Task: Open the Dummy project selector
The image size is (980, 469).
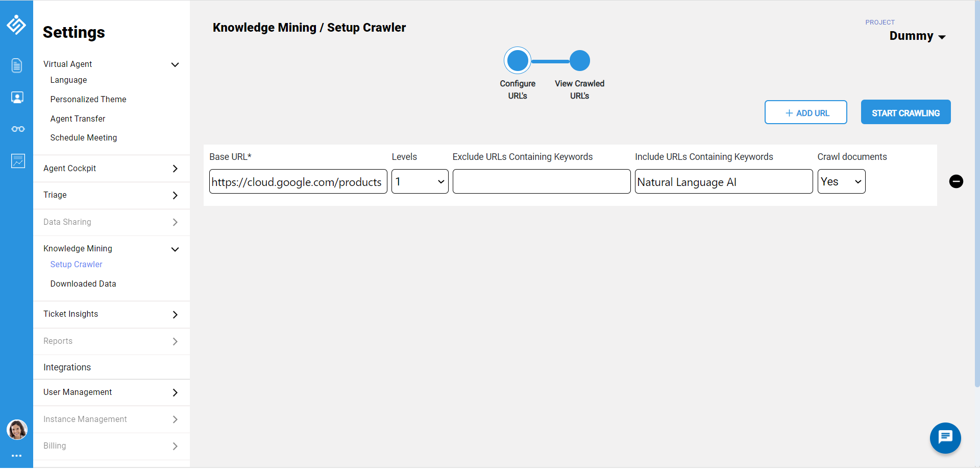Action: click(x=917, y=36)
